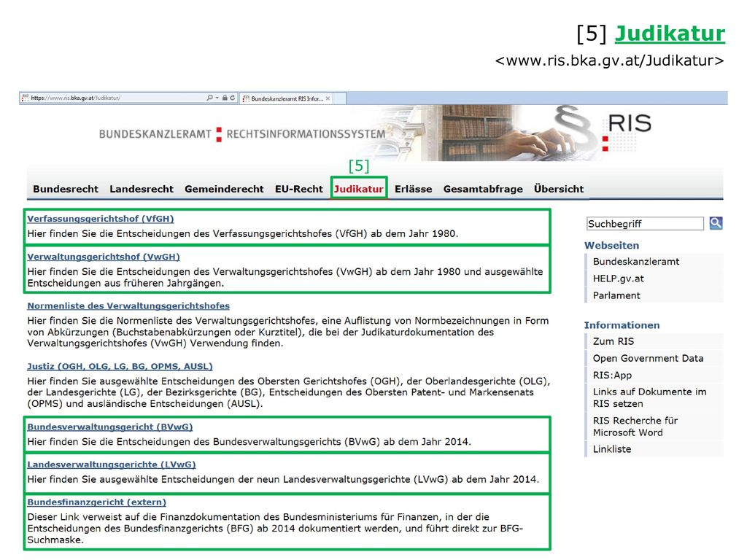Open the Landesrecht menu tab
This screenshot has width=747, height=560.
pos(142,189)
